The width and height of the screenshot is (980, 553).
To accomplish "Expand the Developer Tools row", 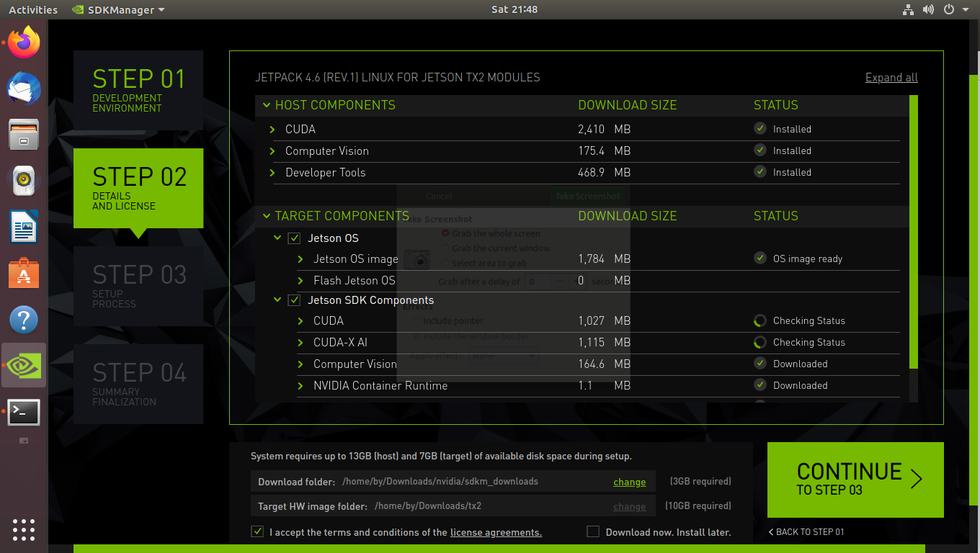I will 272,173.
